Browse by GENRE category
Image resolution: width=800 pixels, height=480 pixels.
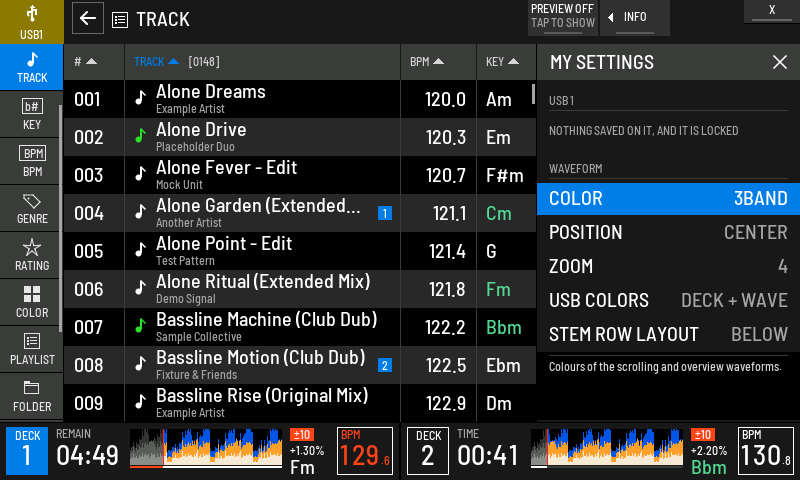point(32,208)
